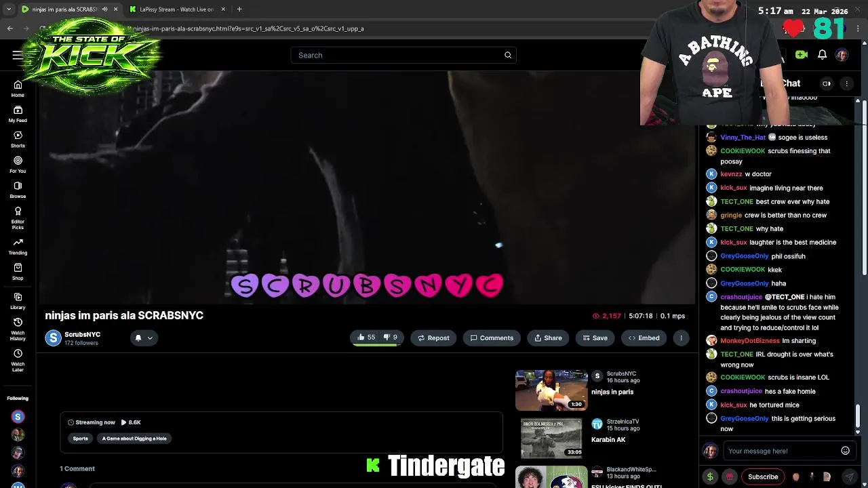Open the ninjas in paris recommended thumbnail
868x488 pixels.
[x=551, y=390]
